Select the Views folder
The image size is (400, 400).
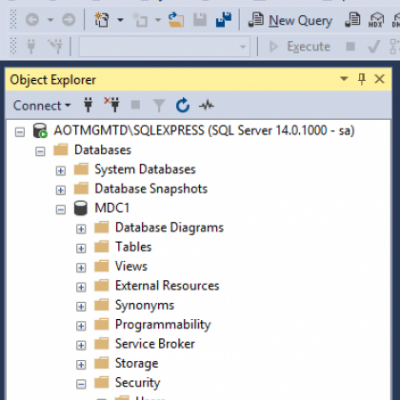tap(131, 266)
